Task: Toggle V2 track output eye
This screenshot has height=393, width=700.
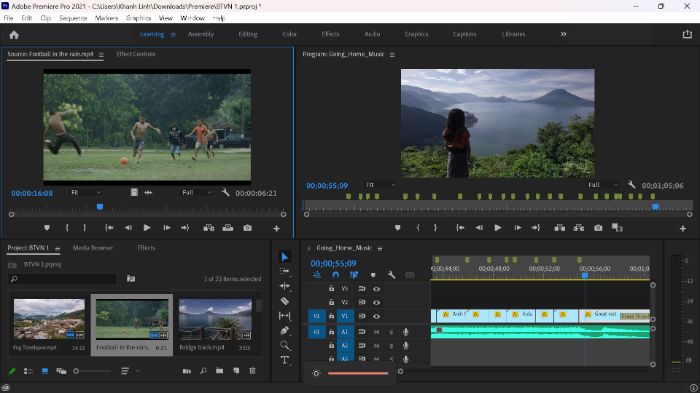Action: [x=376, y=302]
